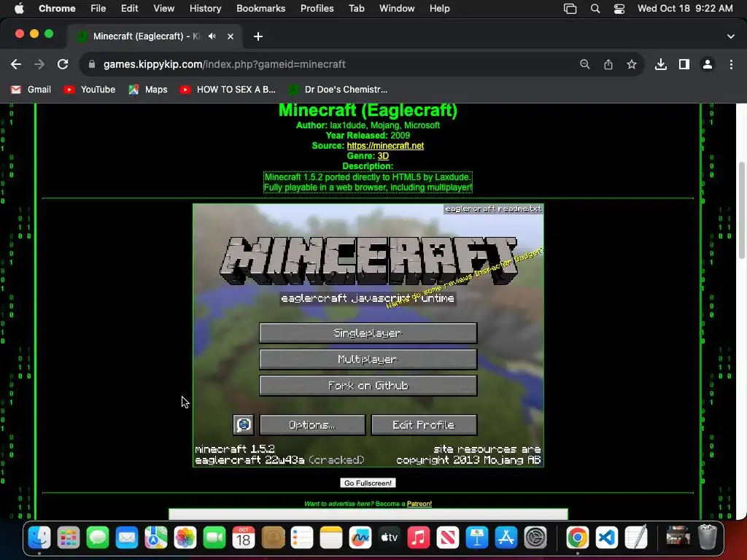The height and width of the screenshot is (560, 747).
Task: Open App Store from the dock
Action: pos(506,538)
